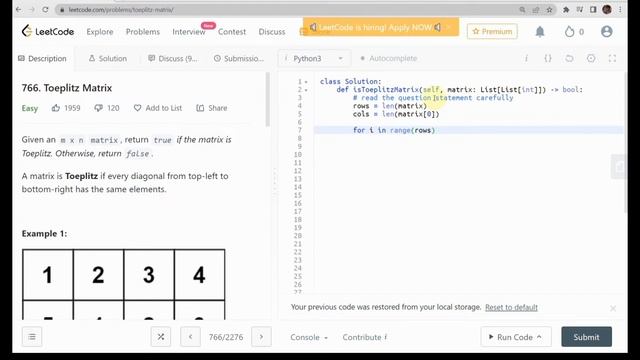640x360 pixels.
Task: Click the LeetCode is hiring banner
Action: point(380,27)
